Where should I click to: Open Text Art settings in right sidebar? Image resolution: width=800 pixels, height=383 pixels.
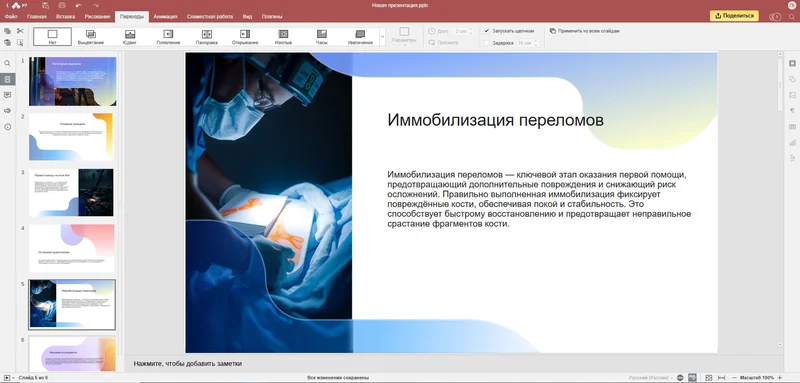pos(792,158)
